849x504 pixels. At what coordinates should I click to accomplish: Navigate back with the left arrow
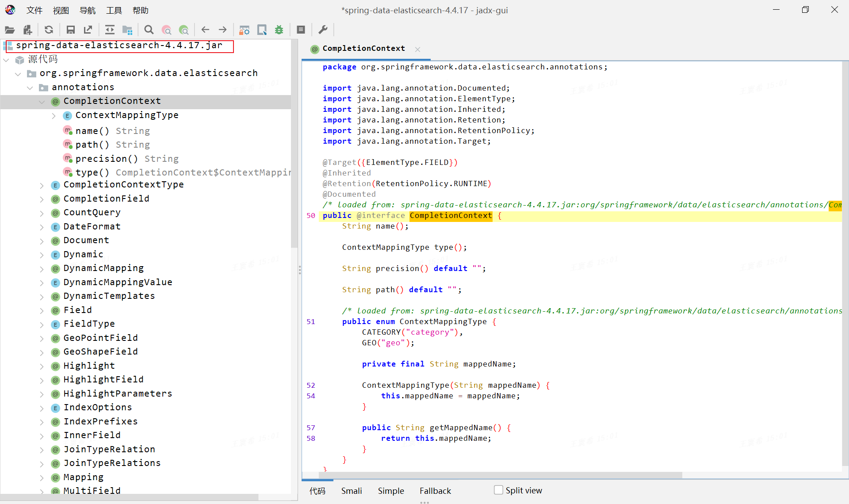coord(205,30)
